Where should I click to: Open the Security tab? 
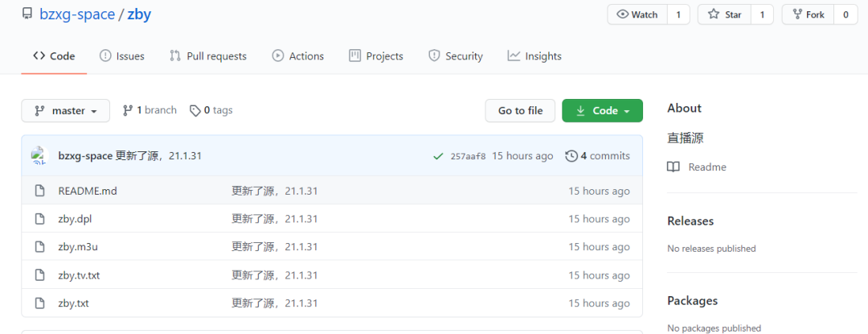pyautogui.click(x=456, y=56)
